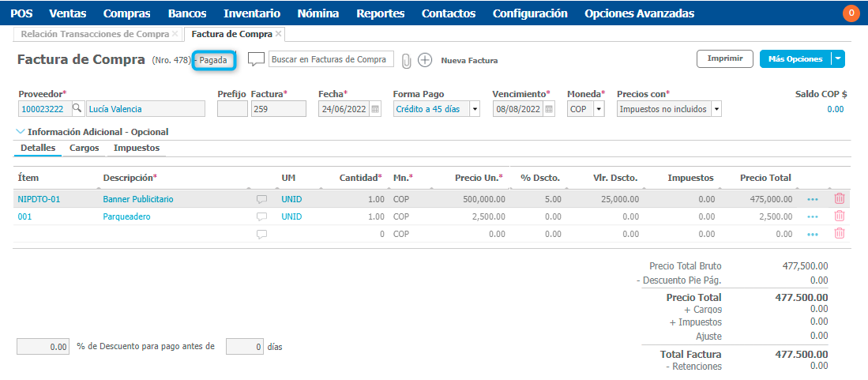The height and width of the screenshot is (380, 868).
Task: Open the comment bubble icon beside Pagada
Action: tap(256, 59)
